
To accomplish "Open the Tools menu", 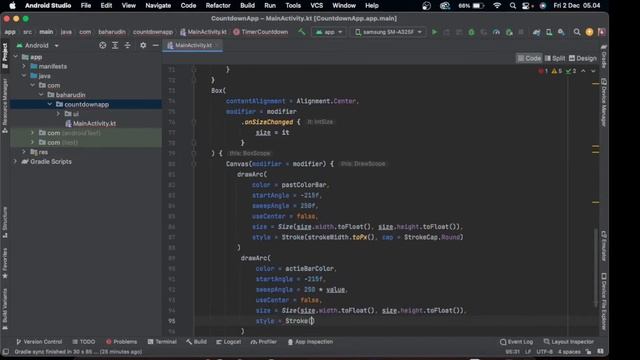I will (293, 6).
